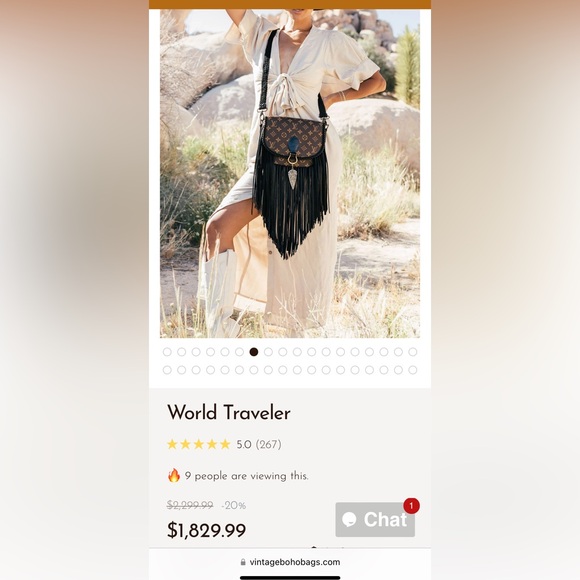The width and height of the screenshot is (580, 580).
Task: Click the fifth yellow rating star
Action: pos(225,444)
